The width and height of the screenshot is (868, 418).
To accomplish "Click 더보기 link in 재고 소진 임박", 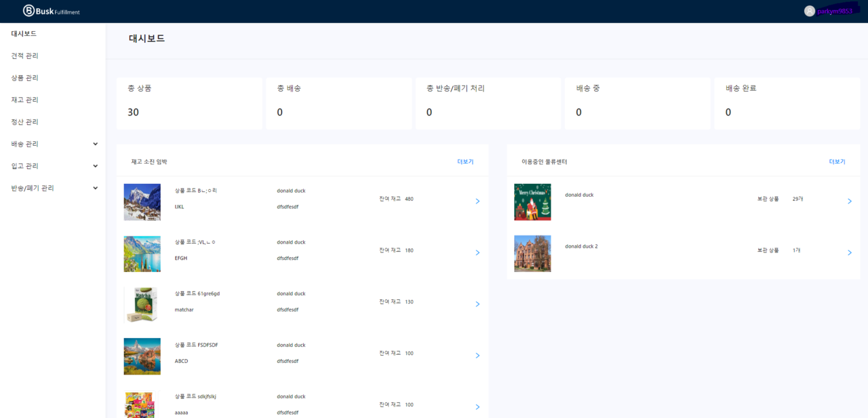I will pos(465,162).
